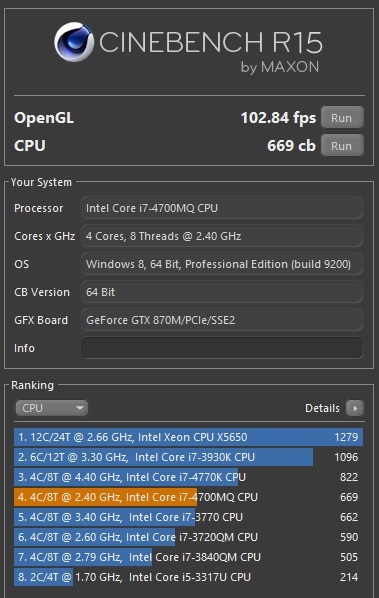Click the Cores x GHz field
This screenshot has width=379, height=598.
tap(222, 236)
